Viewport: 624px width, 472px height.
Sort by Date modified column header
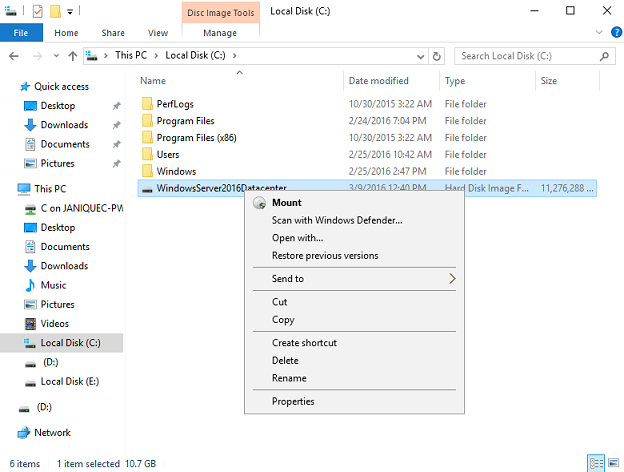pos(378,81)
